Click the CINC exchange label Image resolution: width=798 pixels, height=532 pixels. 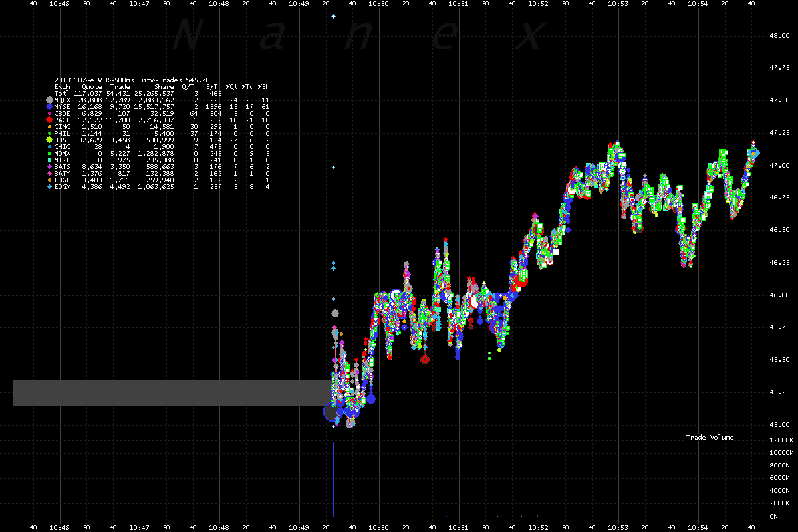coord(63,126)
